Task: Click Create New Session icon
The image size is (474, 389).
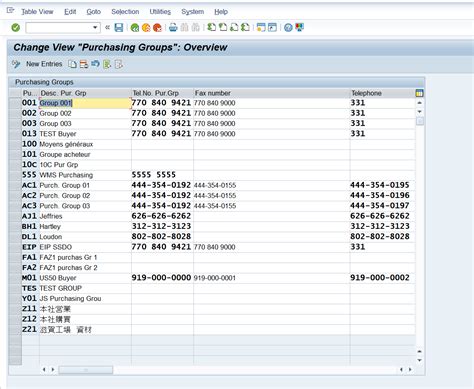Action: click(261, 27)
